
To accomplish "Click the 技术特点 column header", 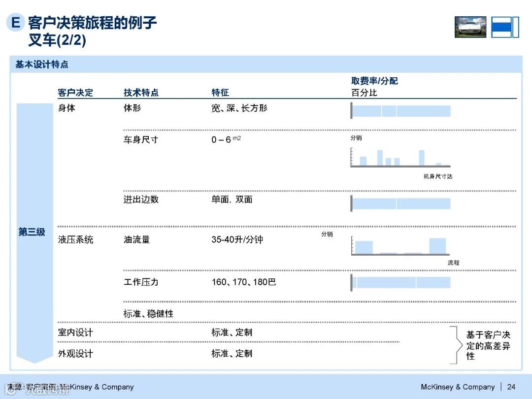I will coord(141,92).
